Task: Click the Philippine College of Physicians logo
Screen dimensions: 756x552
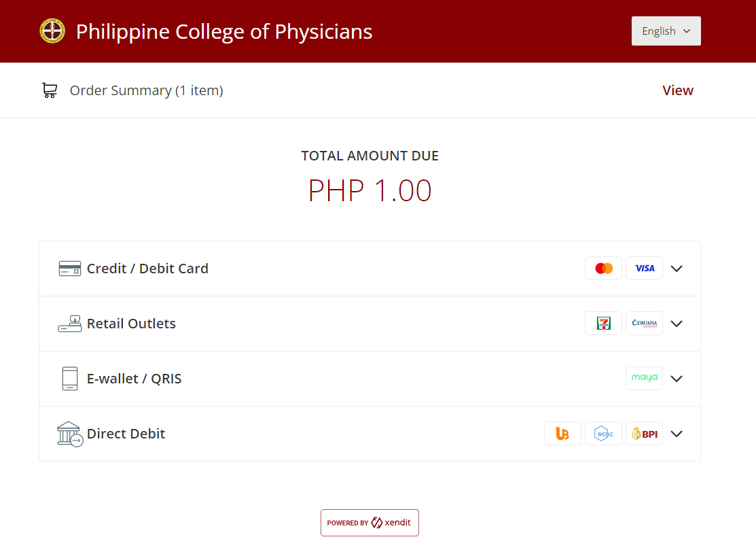Action: click(52, 31)
